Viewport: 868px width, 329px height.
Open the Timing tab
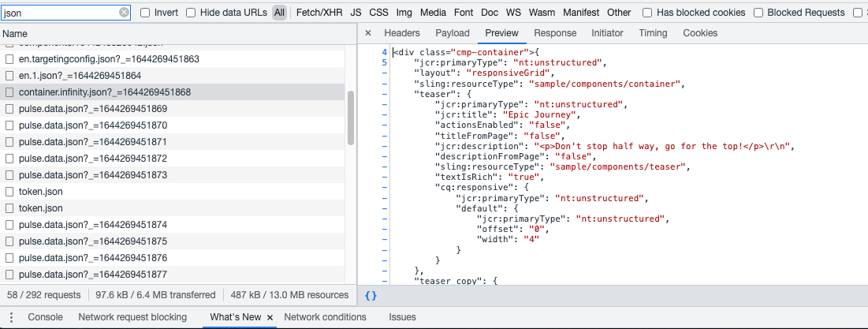click(653, 33)
